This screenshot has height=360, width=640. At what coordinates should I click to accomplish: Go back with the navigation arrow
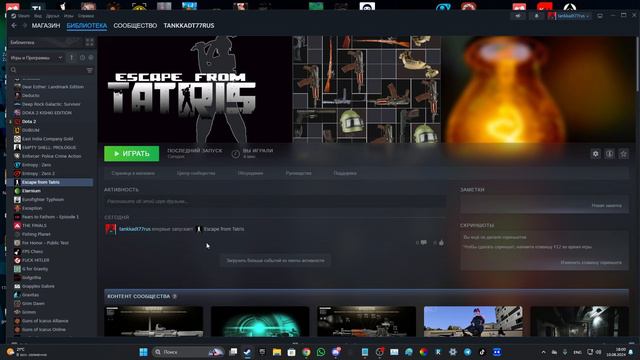[x=14, y=25]
